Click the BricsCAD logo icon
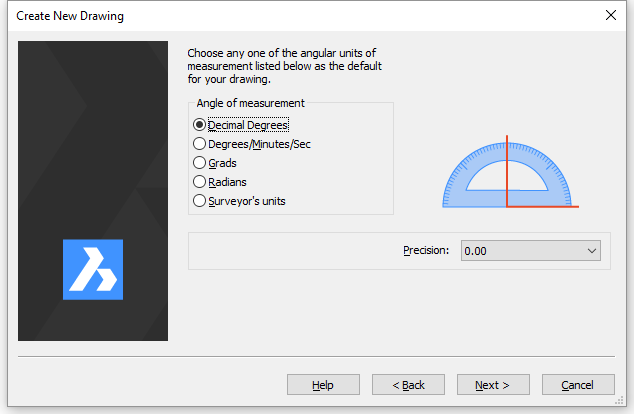Image resolution: width=634 pixels, height=414 pixels. 93,270
